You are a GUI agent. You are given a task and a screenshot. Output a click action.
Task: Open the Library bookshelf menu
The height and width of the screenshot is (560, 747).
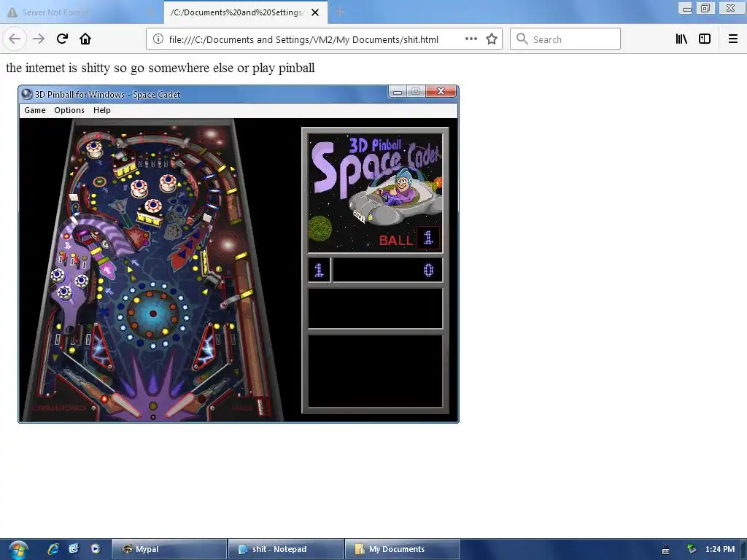click(681, 39)
